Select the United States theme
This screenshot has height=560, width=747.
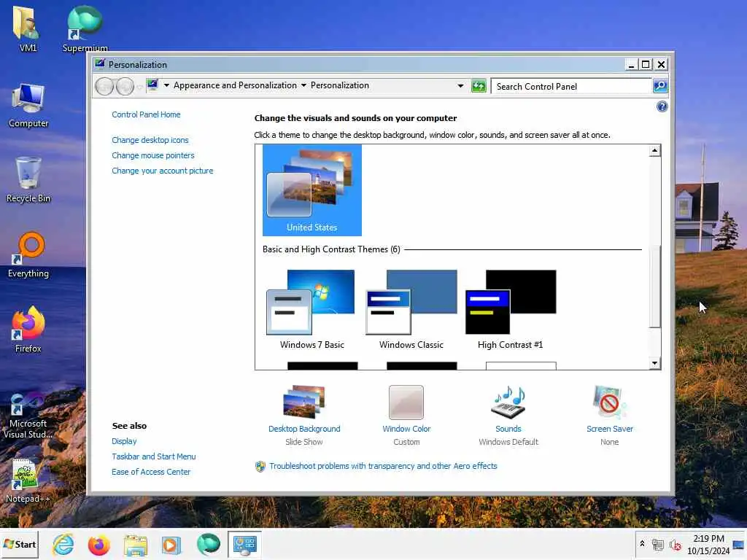click(312, 190)
